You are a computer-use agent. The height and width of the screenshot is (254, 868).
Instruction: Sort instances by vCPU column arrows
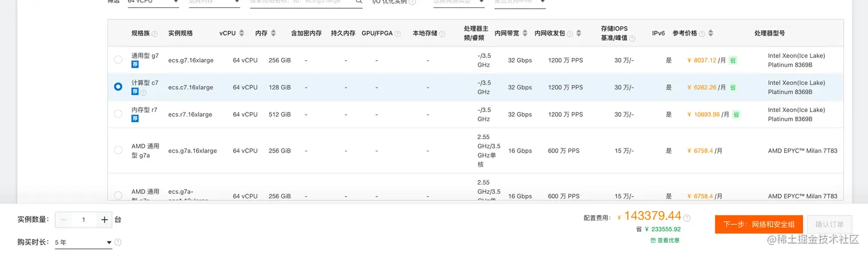(242, 33)
